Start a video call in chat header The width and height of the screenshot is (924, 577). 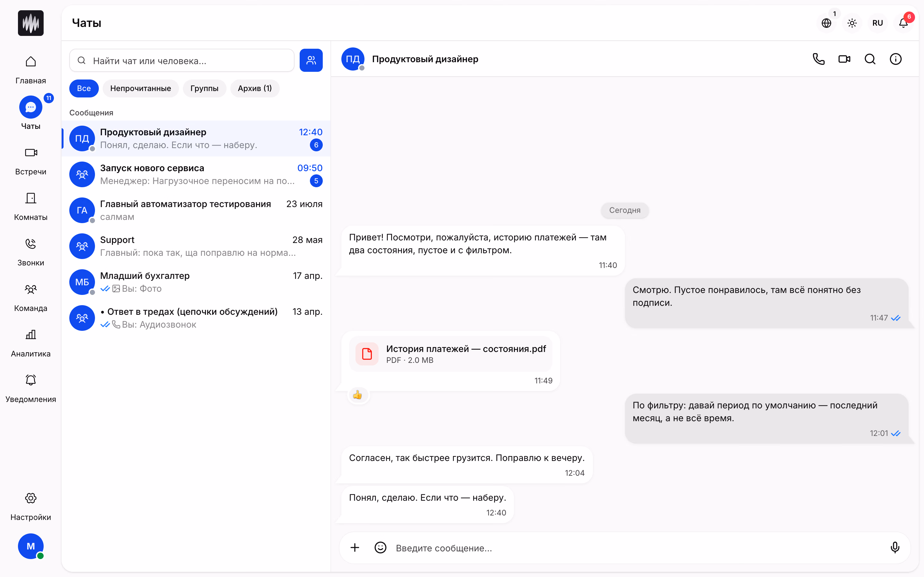[x=844, y=59]
